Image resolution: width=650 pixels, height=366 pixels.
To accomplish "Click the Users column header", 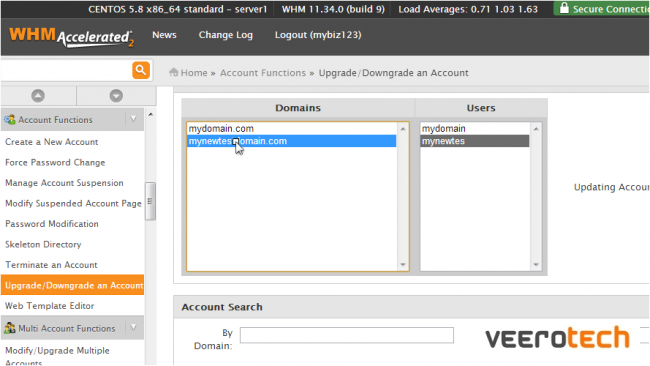I will tap(481, 108).
